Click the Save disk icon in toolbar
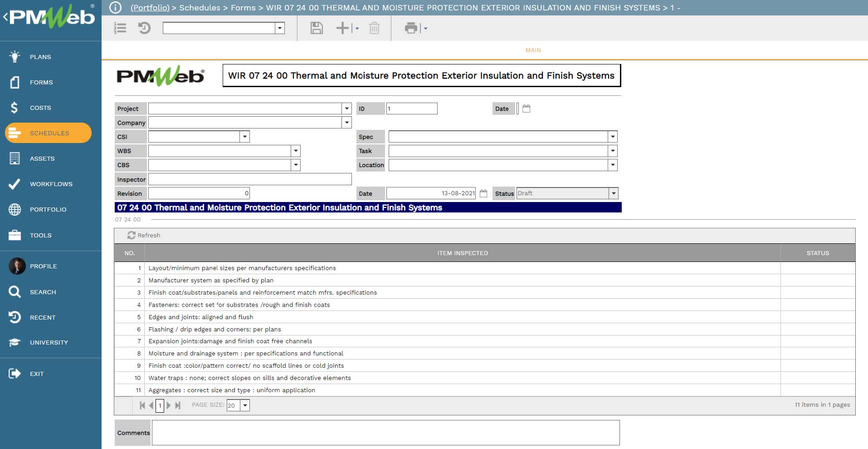Screen dimensions: 868x449 316,28
